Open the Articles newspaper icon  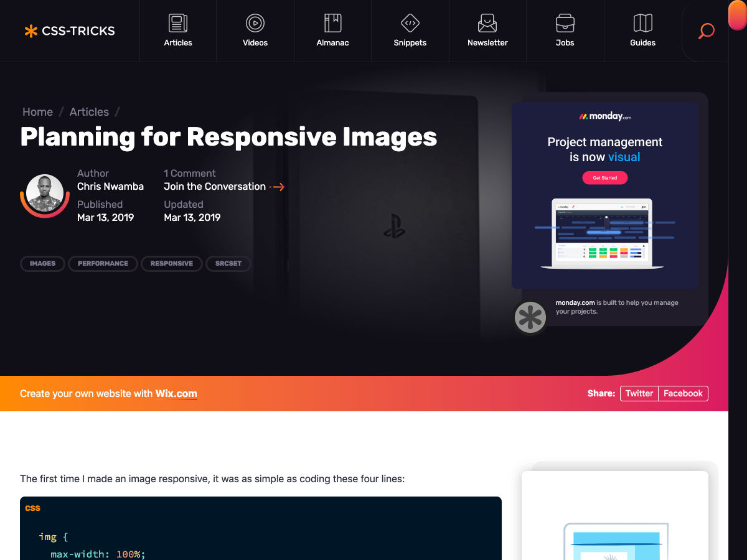click(178, 24)
